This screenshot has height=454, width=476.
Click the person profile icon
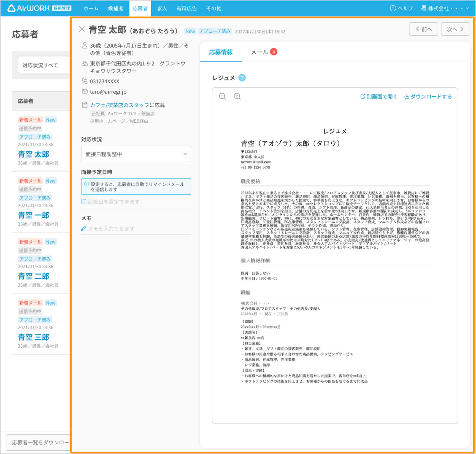pyautogui.click(x=85, y=45)
